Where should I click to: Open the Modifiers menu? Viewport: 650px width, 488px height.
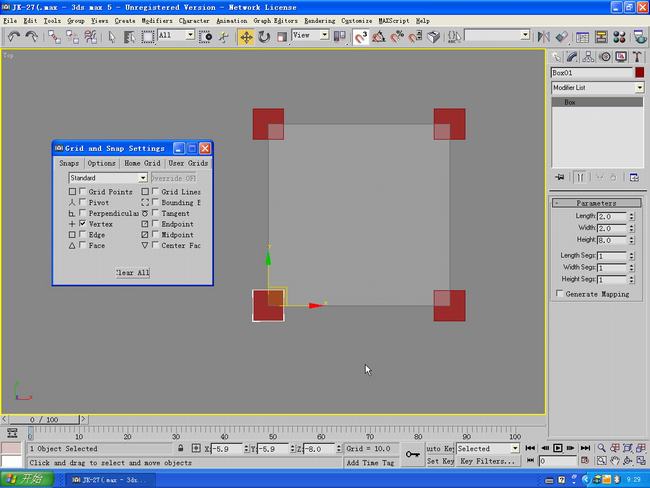tap(157, 20)
